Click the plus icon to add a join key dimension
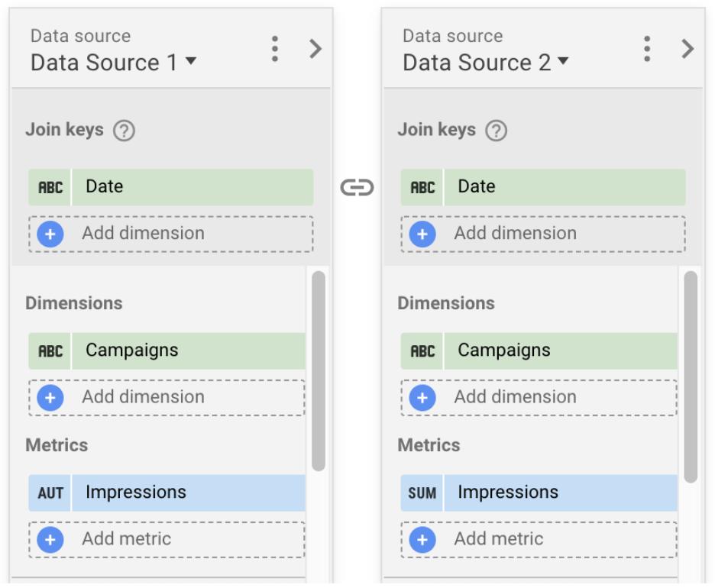 (50, 233)
